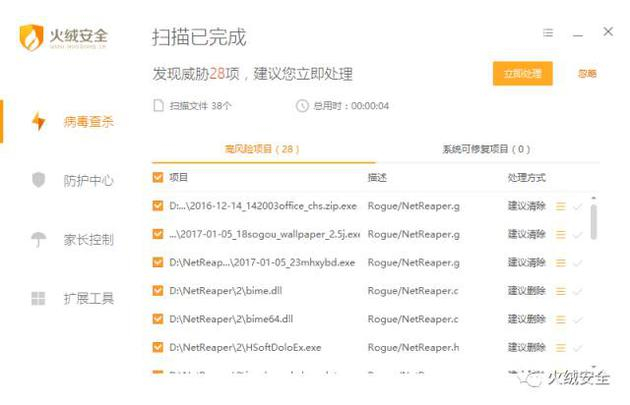Click the 描述 column header
This screenshot has width=630, height=405.
pos(377,178)
